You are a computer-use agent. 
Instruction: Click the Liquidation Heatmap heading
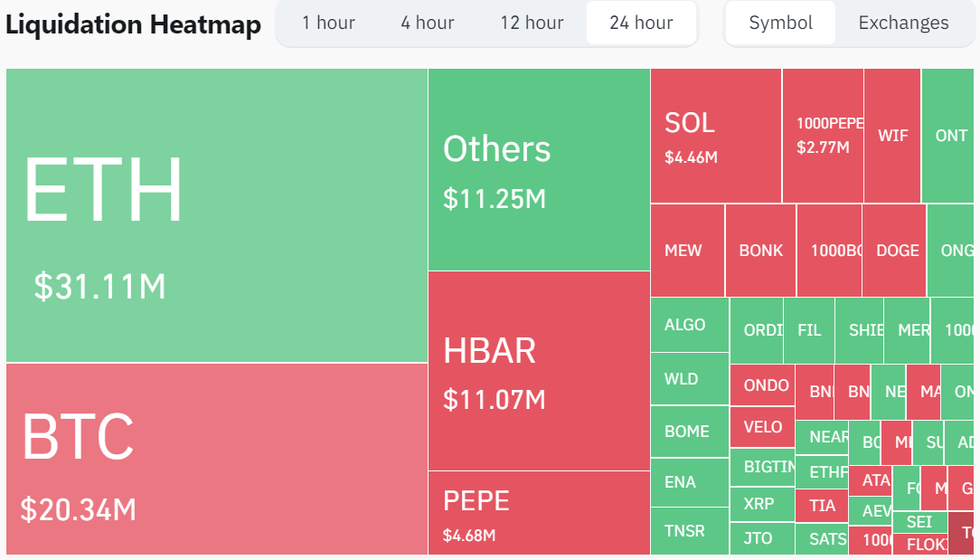click(133, 24)
